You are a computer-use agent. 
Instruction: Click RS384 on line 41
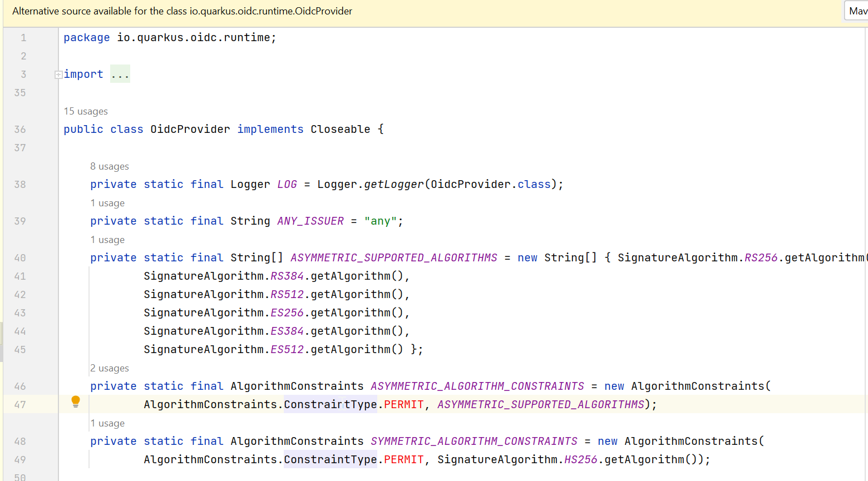[287, 276]
